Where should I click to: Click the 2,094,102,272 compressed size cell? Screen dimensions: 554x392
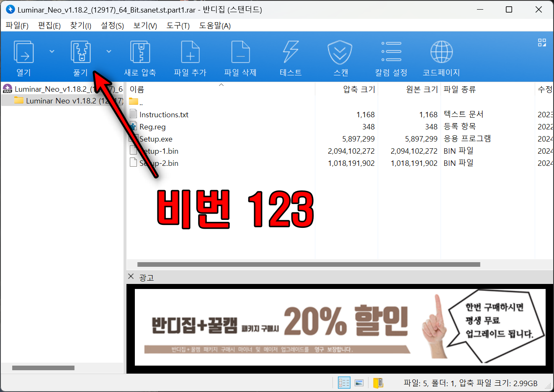tap(351, 151)
